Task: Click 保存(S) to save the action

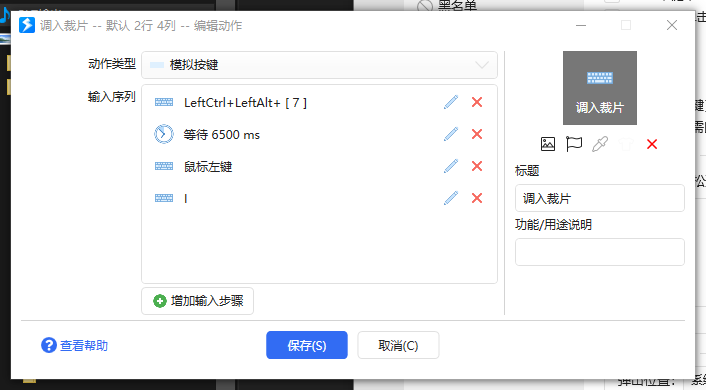Action: [307, 345]
